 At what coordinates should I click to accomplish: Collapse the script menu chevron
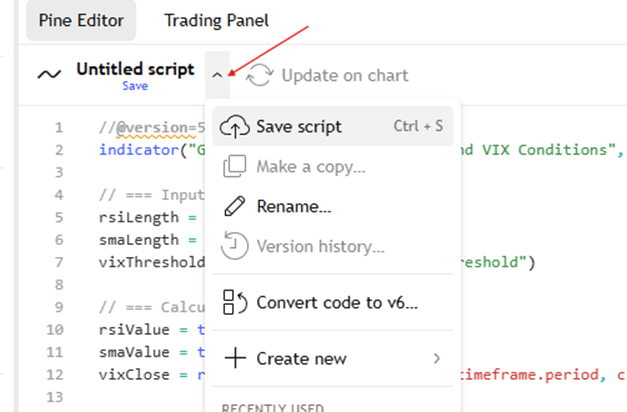(x=219, y=74)
